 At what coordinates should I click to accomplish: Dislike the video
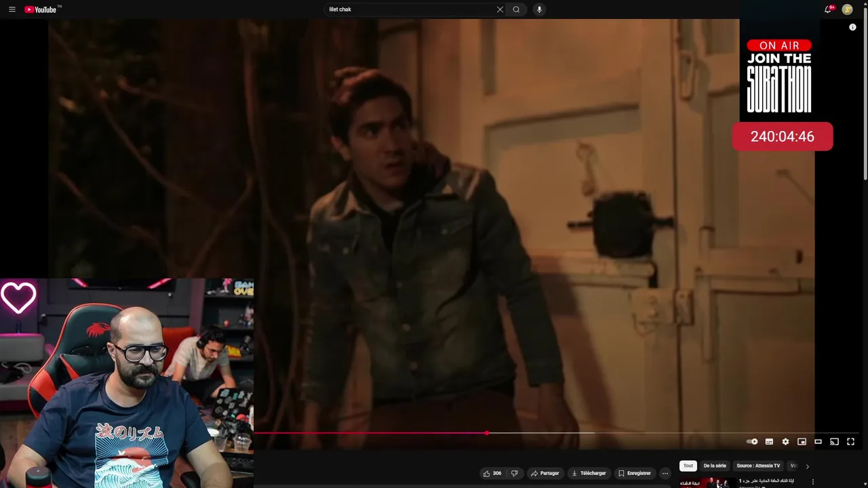[514, 473]
